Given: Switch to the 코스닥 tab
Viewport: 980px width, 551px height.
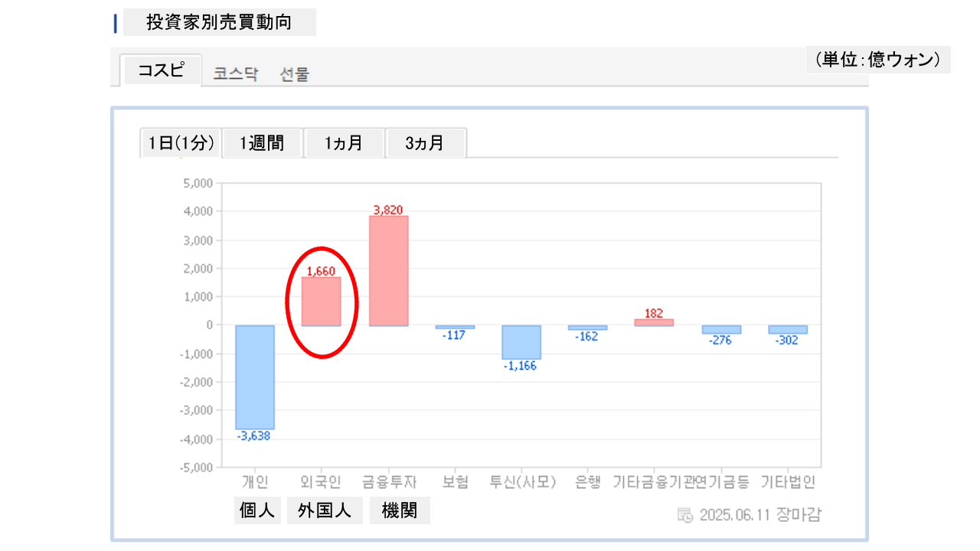Looking at the screenshot, I should 236,74.
